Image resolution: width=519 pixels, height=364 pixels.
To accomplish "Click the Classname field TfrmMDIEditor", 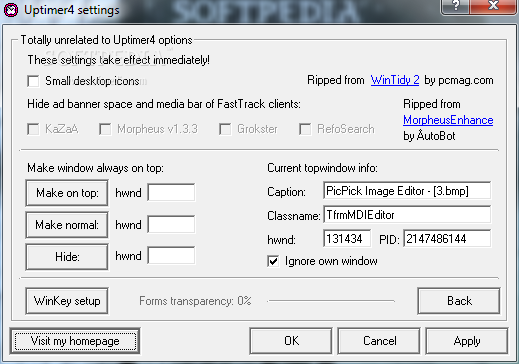I will 407,215.
